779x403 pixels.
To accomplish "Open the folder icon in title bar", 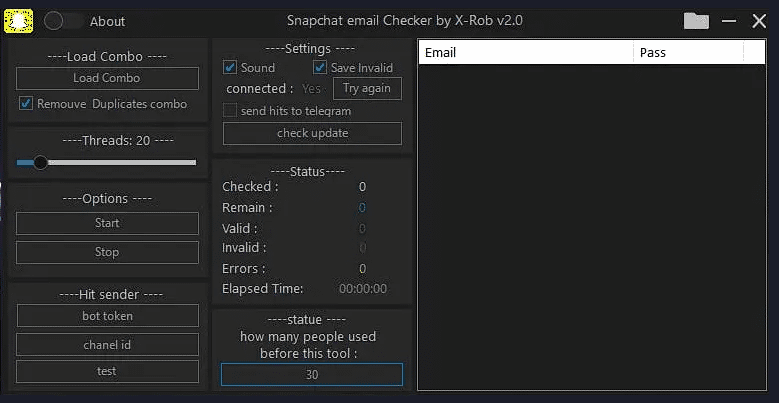I will pyautogui.click(x=697, y=21).
